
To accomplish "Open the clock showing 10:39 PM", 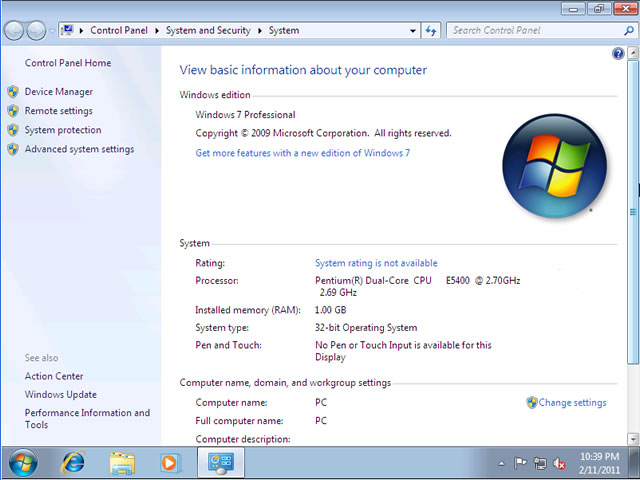I will tap(599, 463).
